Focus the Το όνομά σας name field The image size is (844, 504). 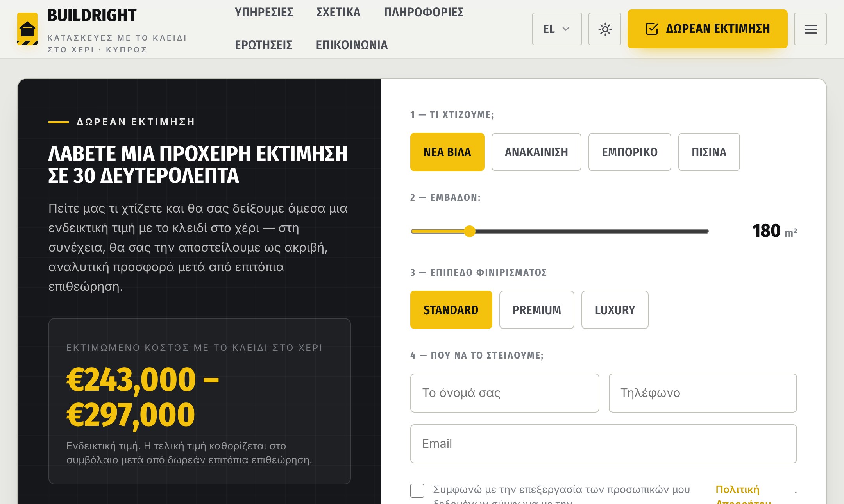(x=504, y=393)
